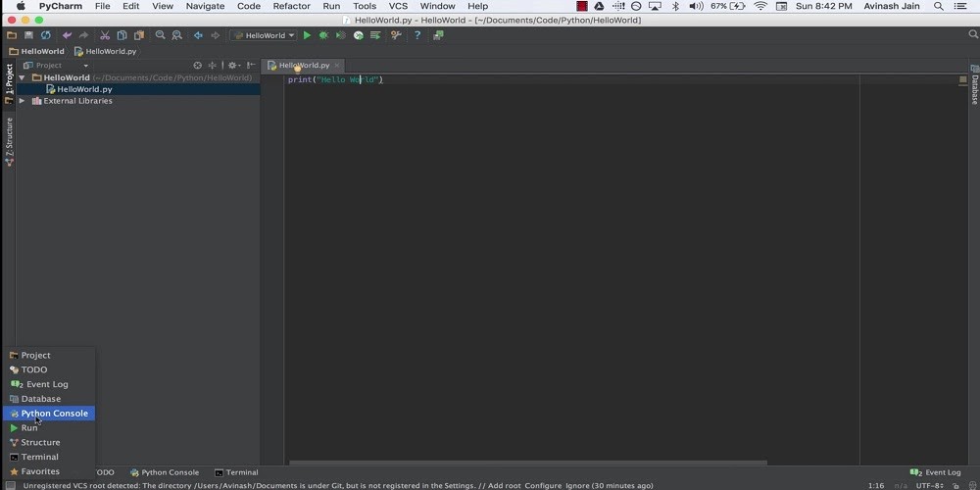Open Event Log from the bottom bar
Image resolution: width=980 pixels, height=490 pixels.
coord(937,472)
